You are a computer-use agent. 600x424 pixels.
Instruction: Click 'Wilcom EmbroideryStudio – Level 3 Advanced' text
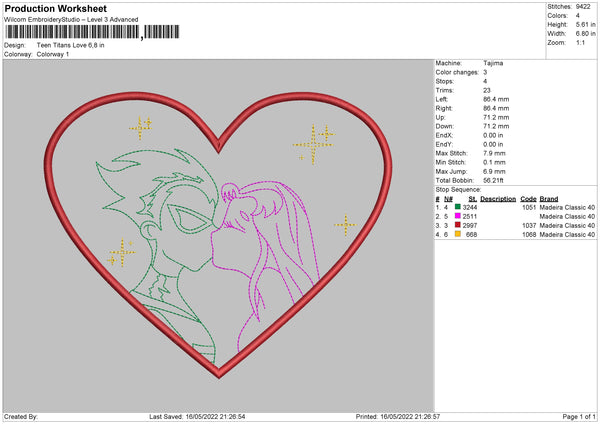click(x=71, y=20)
